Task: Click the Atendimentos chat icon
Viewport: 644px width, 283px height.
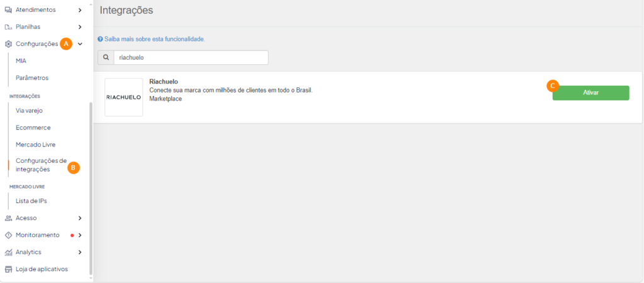Action: pyautogui.click(x=8, y=10)
